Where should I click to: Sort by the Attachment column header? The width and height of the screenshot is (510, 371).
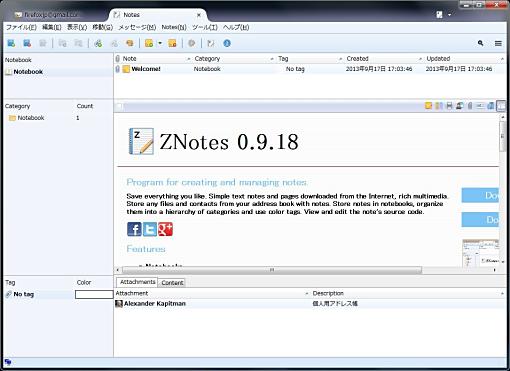point(212,293)
